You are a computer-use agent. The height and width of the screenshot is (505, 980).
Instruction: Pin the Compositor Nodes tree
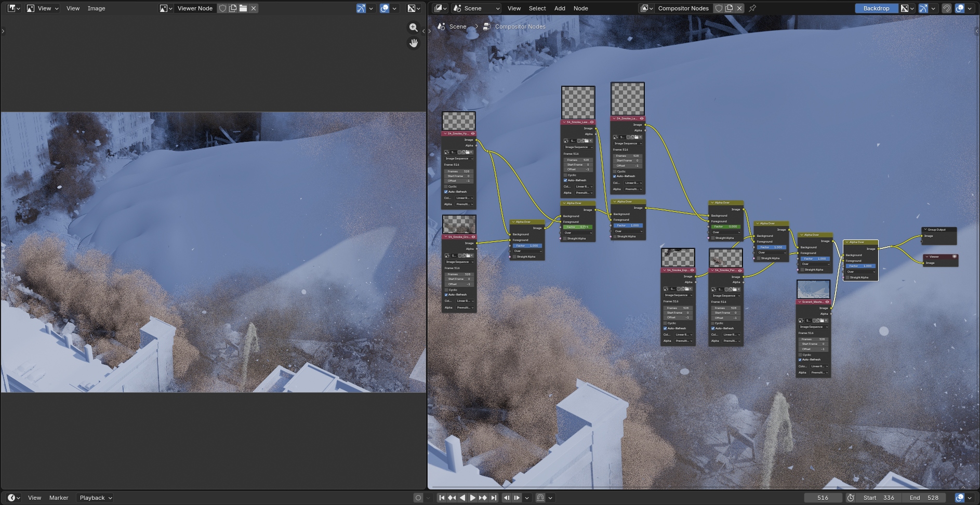(752, 8)
